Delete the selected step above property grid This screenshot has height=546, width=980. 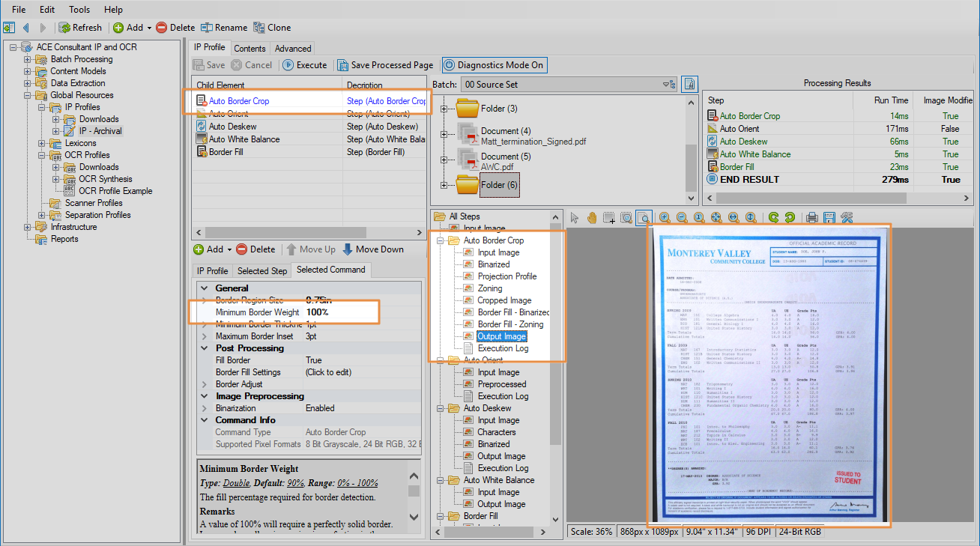click(256, 249)
